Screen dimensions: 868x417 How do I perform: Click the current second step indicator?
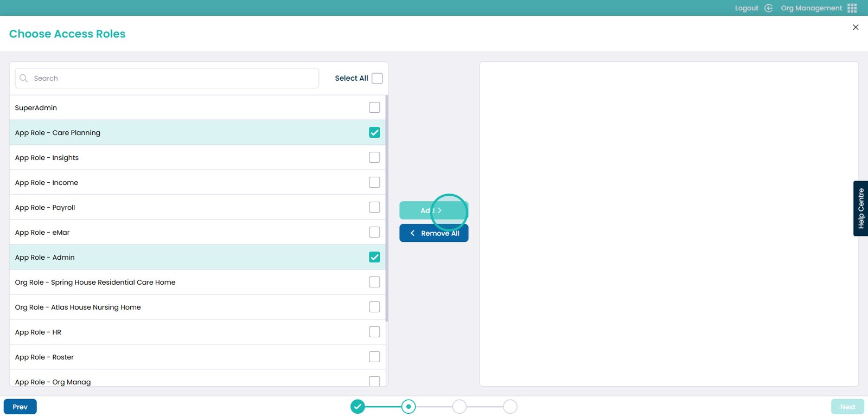(x=409, y=406)
